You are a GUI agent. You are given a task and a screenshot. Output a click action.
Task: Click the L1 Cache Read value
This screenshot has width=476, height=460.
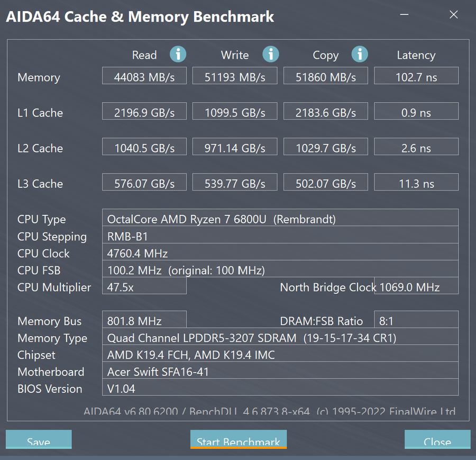(144, 111)
